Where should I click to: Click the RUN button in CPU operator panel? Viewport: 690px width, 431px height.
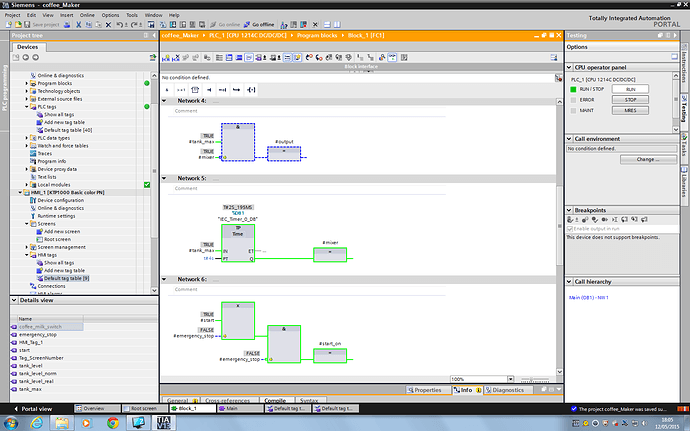[x=630, y=89]
